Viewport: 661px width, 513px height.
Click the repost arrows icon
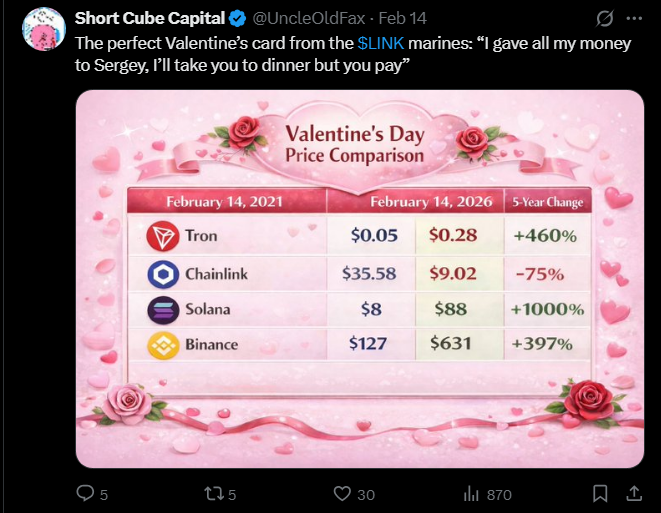click(x=213, y=494)
